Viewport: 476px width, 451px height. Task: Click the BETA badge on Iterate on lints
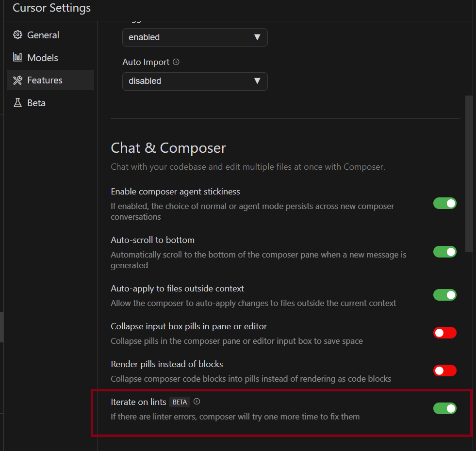[180, 402]
